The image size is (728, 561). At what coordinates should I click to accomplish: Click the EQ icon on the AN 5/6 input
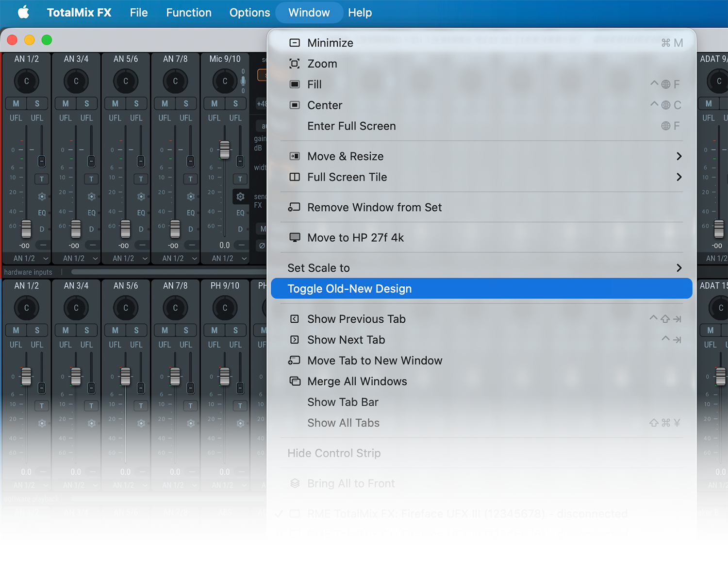141,213
